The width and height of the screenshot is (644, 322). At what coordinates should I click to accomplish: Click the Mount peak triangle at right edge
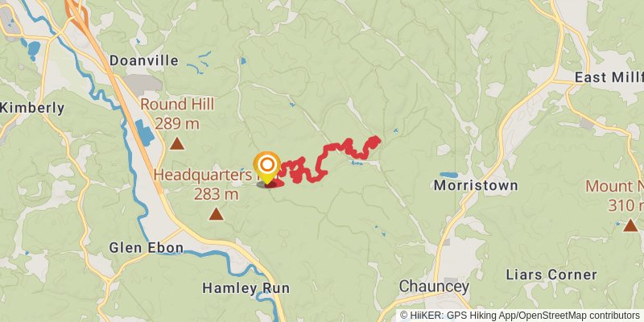[630, 225]
